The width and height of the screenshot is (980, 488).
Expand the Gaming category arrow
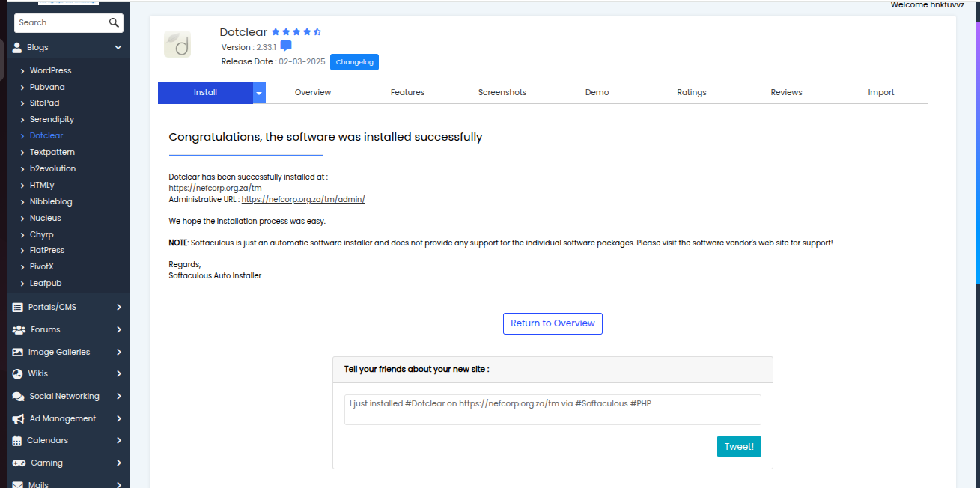click(119, 463)
